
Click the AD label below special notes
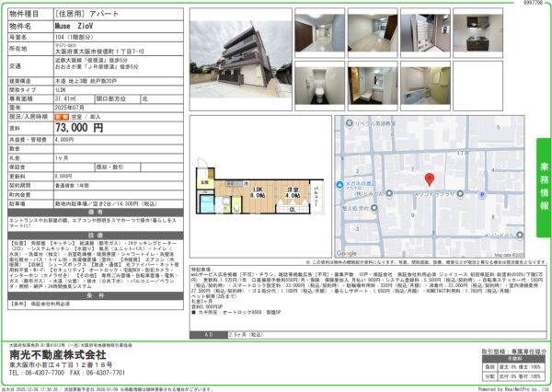point(209,335)
